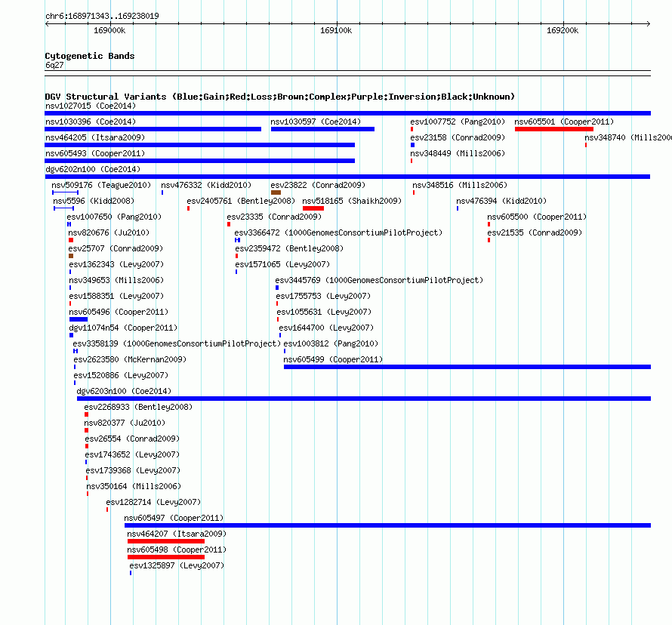Click the 169100k ruler label

(336, 30)
